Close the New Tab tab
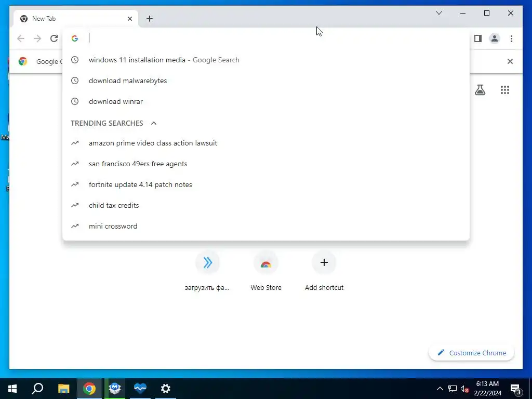532x399 pixels. click(129, 19)
